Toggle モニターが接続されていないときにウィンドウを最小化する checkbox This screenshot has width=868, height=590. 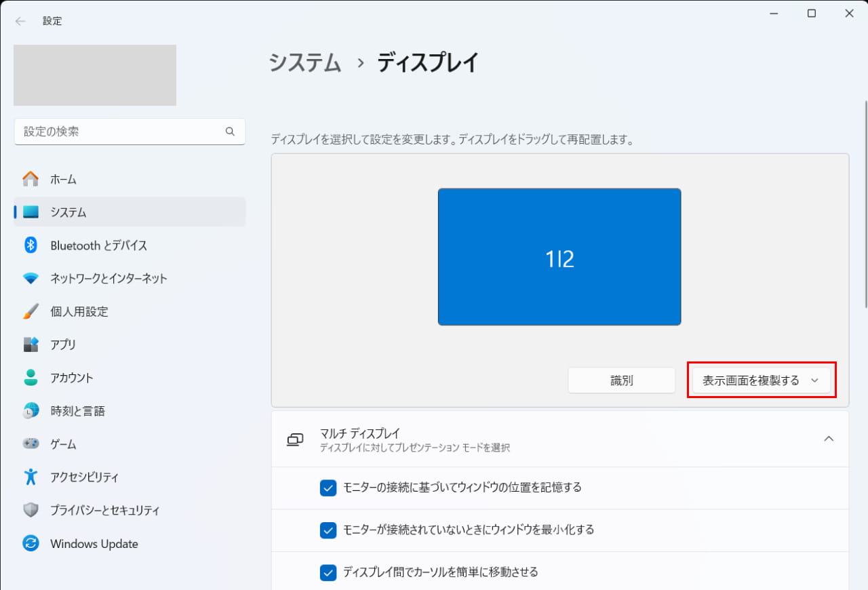pyautogui.click(x=328, y=530)
